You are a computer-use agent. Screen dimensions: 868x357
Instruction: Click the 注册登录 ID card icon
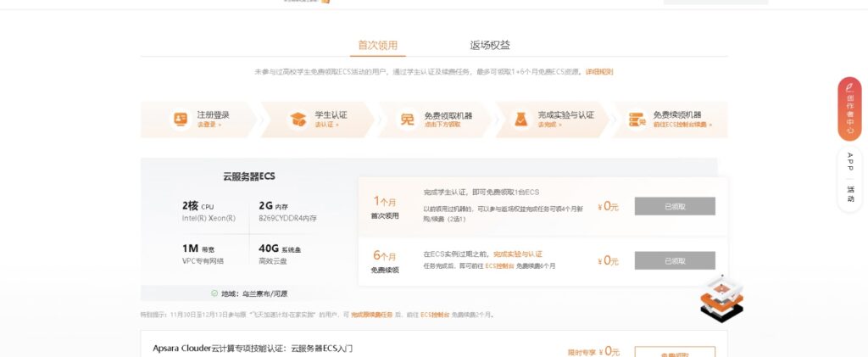click(181, 119)
